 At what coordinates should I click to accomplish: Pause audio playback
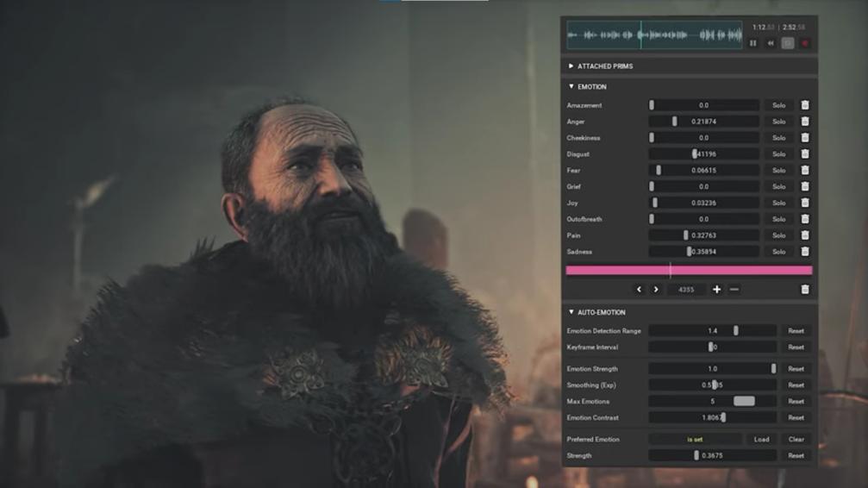(x=752, y=43)
